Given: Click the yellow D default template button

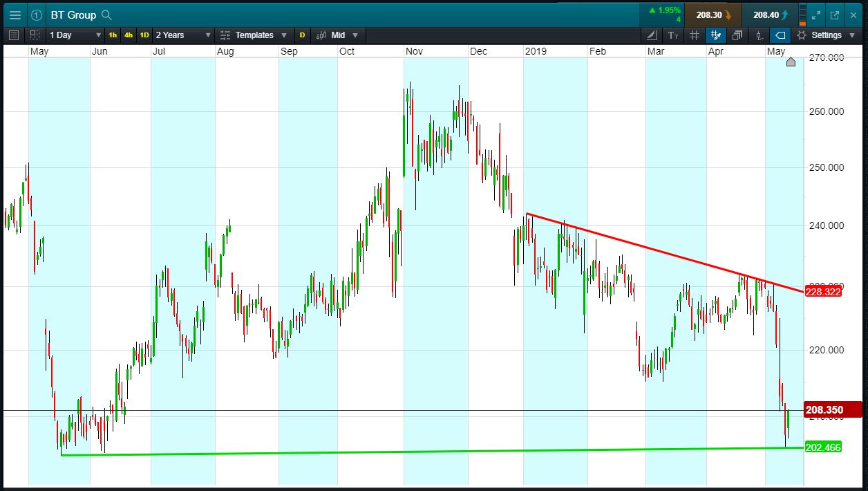Looking at the screenshot, I should pos(302,35).
